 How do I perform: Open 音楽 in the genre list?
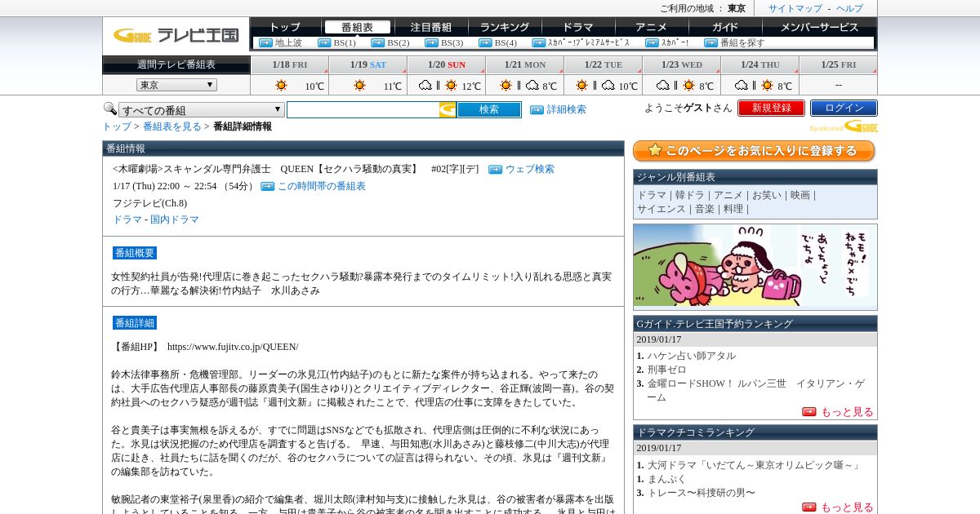[704, 209]
